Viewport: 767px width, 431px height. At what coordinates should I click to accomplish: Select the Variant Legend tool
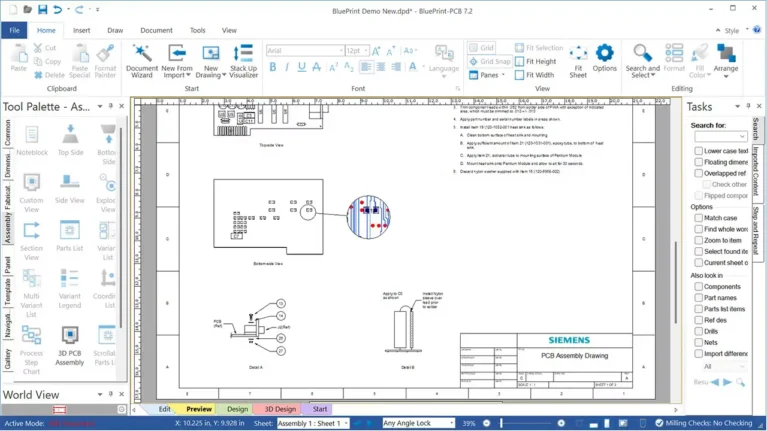tap(69, 288)
